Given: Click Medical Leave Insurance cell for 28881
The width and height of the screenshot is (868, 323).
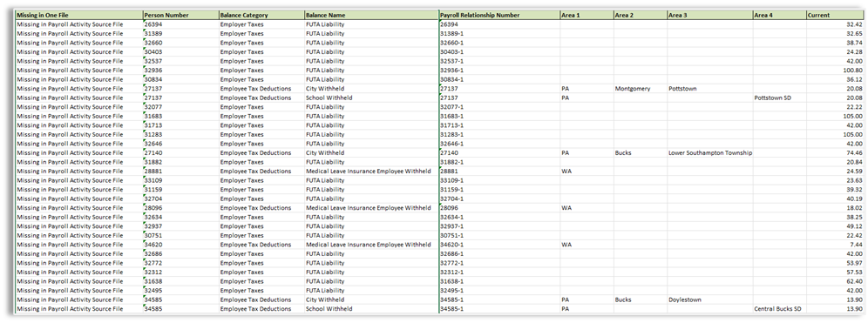Looking at the screenshot, I should tap(370, 171).
